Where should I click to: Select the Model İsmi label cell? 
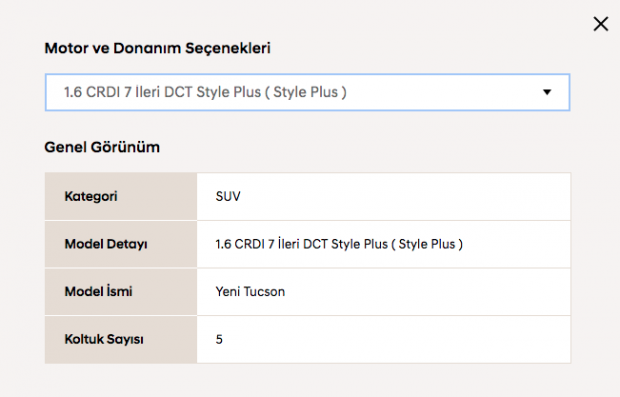121,292
